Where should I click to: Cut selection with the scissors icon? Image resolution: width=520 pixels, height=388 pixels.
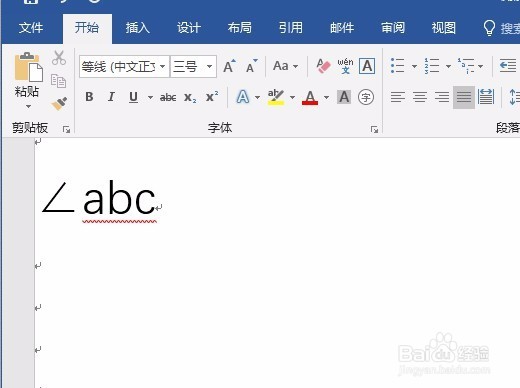click(x=59, y=58)
